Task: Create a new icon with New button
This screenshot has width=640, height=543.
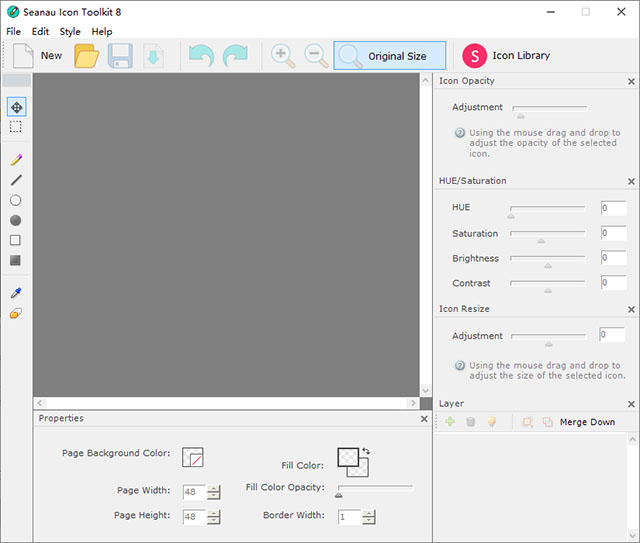Action: (x=38, y=56)
